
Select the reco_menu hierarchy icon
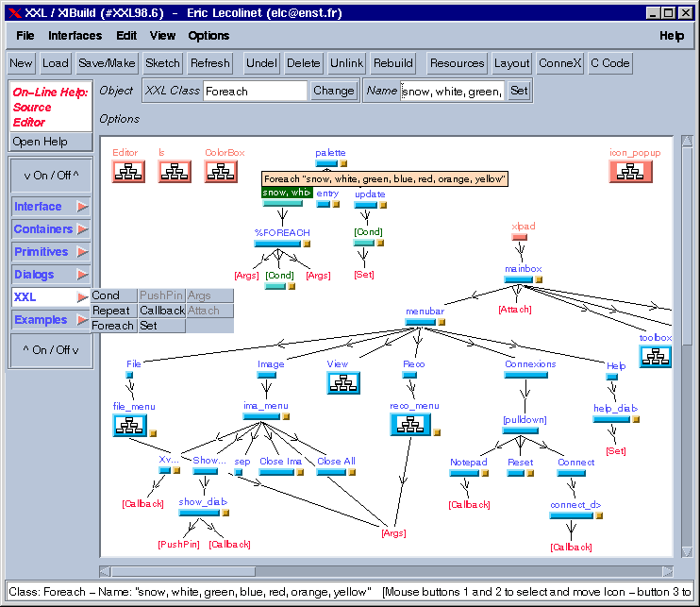pos(410,424)
